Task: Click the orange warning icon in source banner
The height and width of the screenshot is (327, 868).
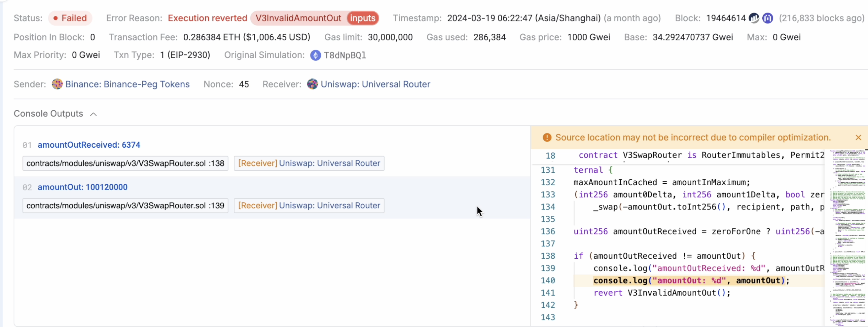Action: coord(547,137)
